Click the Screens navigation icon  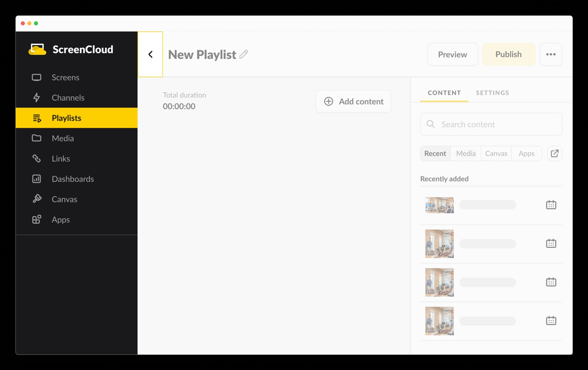[37, 77]
